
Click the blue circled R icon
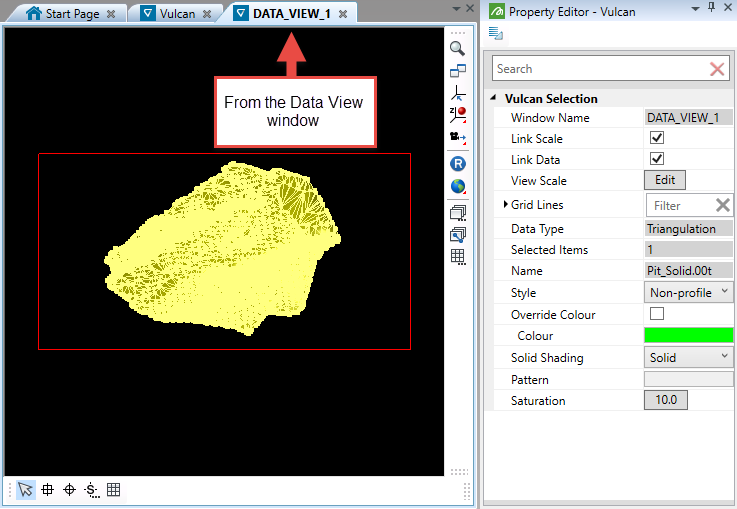click(x=457, y=163)
